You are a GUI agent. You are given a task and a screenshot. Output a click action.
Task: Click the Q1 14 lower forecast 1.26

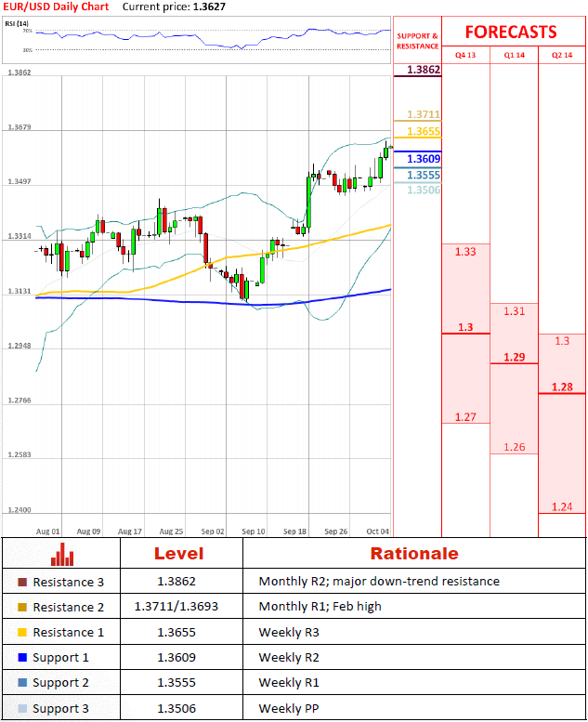514,447
